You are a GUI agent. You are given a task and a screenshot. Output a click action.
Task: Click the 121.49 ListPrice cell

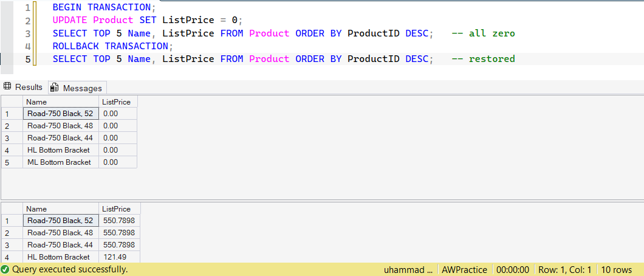120,257
